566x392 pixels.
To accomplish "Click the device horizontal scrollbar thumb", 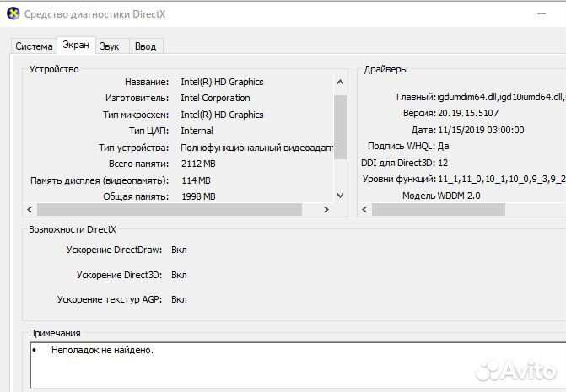I will pyautogui.click(x=170, y=209).
